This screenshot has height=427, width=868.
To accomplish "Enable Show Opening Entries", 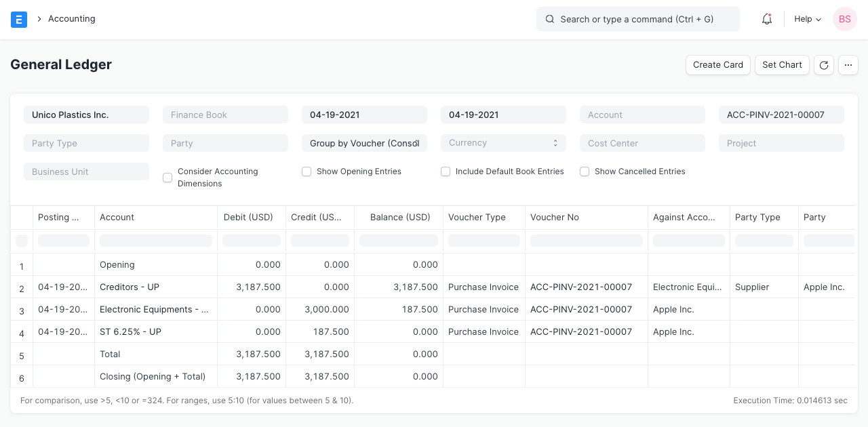I will point(307,171).
